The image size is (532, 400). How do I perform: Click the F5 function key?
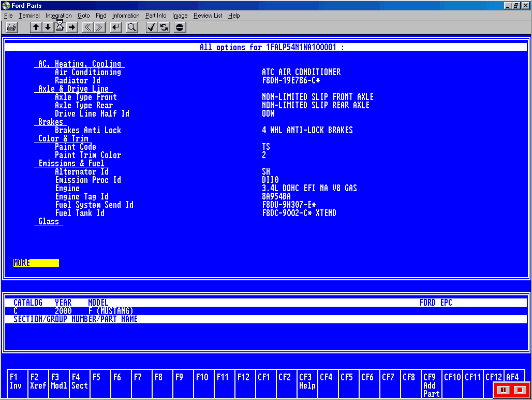pyautogui.click(x=100, y=383)
